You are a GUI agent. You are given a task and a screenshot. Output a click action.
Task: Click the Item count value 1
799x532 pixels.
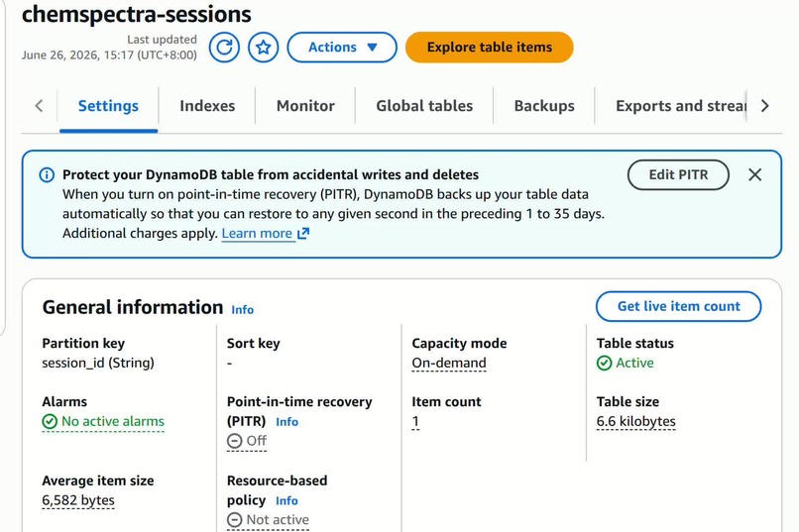415,421
